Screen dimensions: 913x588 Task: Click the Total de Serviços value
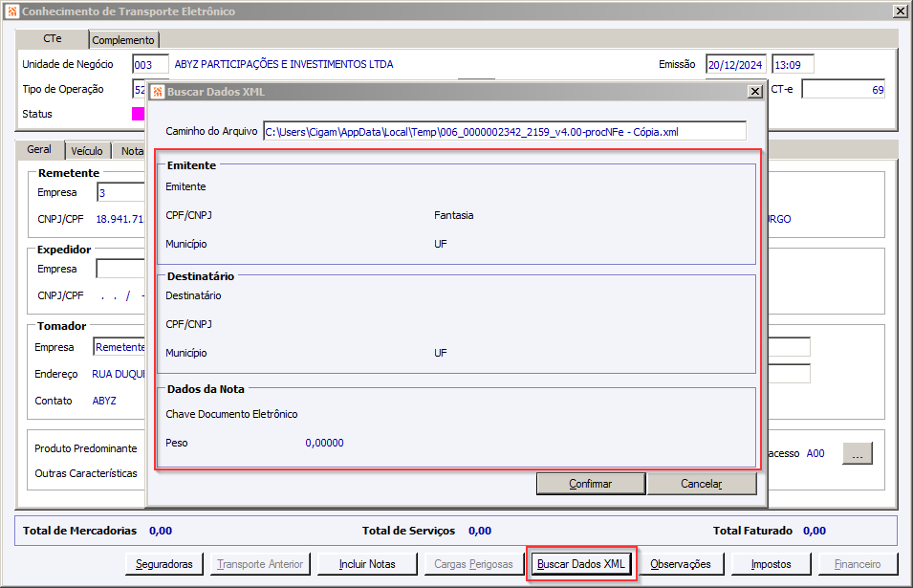tap(480, 531)
